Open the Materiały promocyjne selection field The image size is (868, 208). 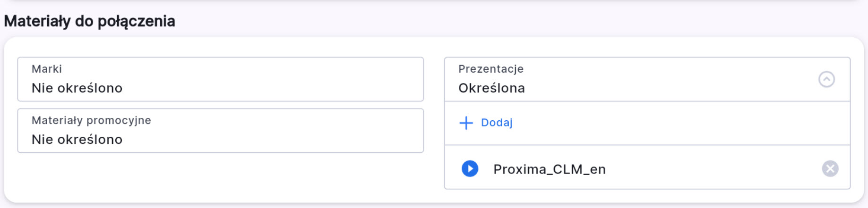pyautogui.click(x=220, y=131)
